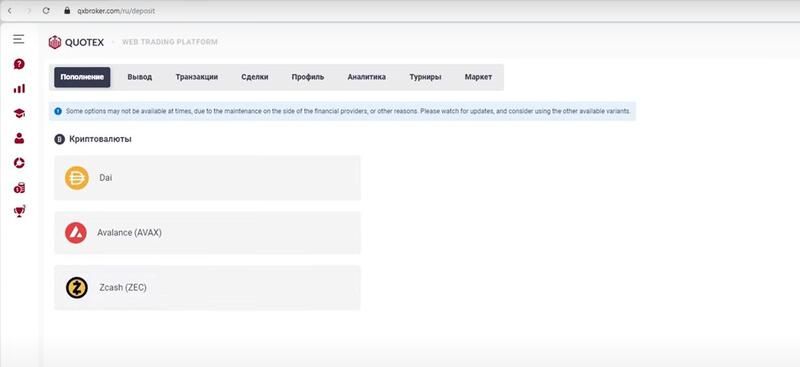
Task: Choose the Avalance (AVAX) deposit card
Action: click(207, 233)
